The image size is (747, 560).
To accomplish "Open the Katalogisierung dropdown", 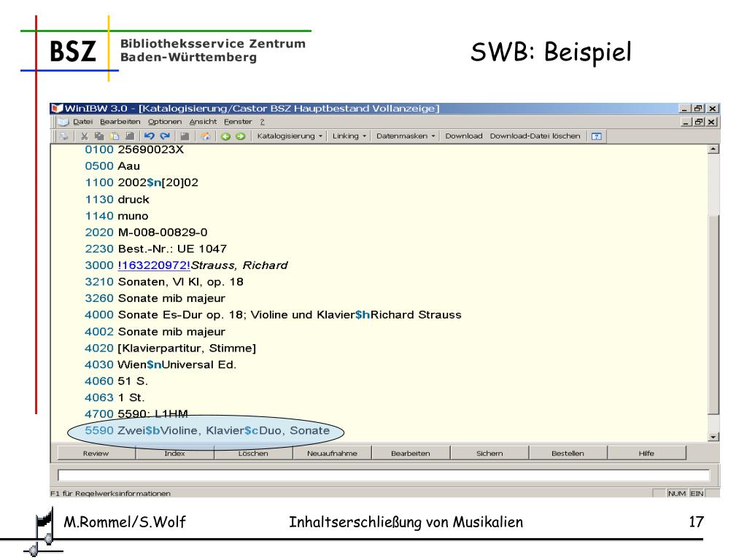I will pos(290,136).
